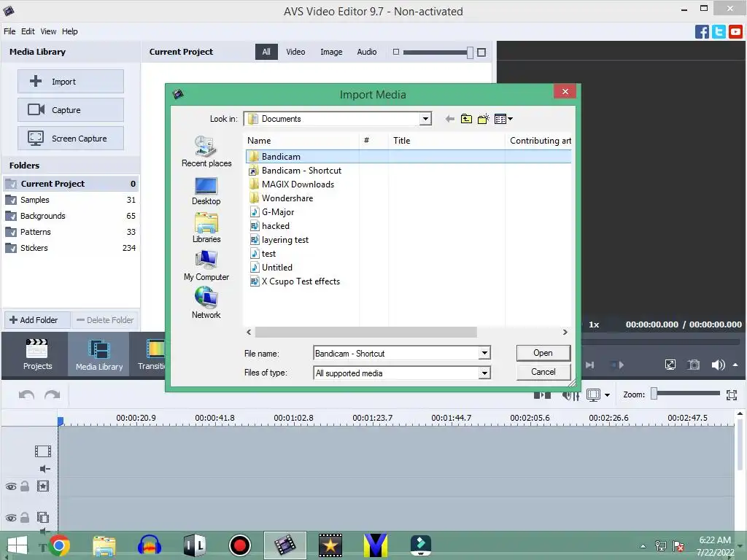The image size is (747, 560).
Task: Select My Computer in Import Media sidebar
Action: pyautogui.click(x=206, y=265)
